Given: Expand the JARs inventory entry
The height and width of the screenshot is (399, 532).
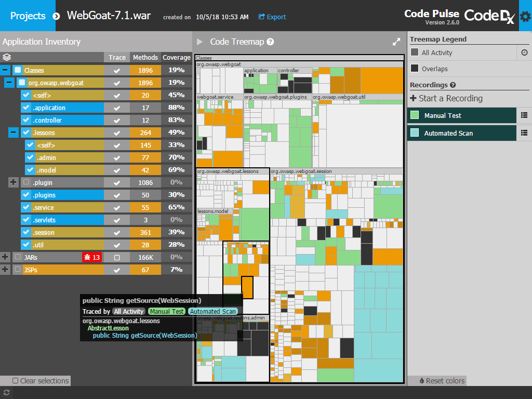Looking at the screenshot, I should 5,257.
